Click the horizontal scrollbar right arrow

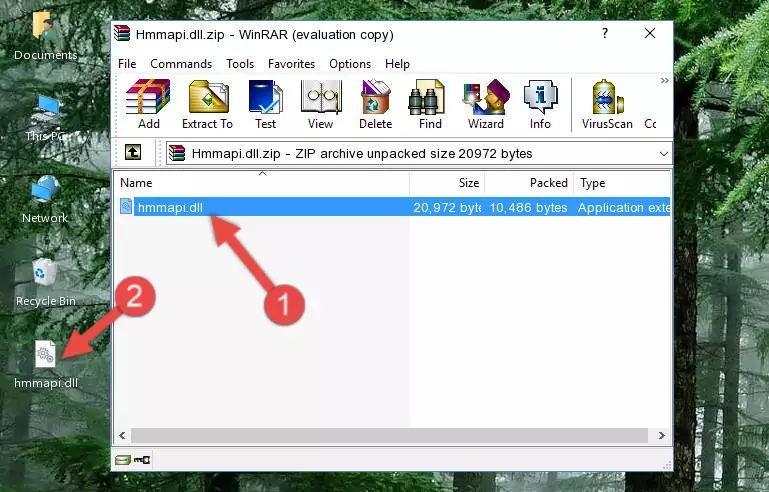662,435
